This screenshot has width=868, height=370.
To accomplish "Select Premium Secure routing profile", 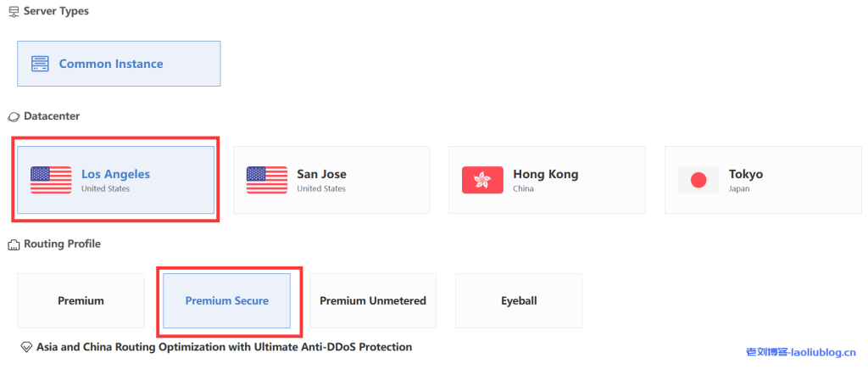I will tap(227, 300).
